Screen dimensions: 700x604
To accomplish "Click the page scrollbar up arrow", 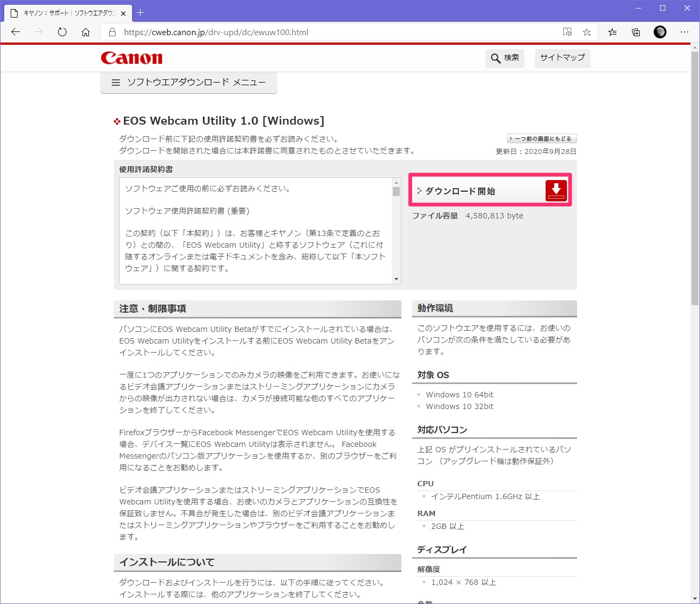I will coord(695,48).
